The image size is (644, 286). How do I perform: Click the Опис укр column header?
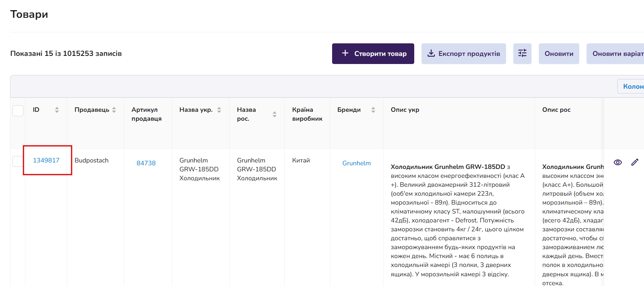pos(405,110)
